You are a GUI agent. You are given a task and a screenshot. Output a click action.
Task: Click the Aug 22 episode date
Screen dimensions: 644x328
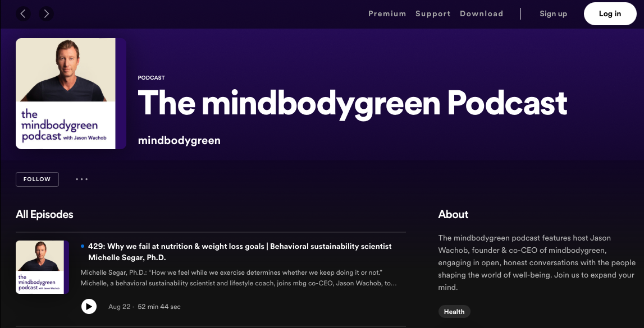(x=119, y=307)
